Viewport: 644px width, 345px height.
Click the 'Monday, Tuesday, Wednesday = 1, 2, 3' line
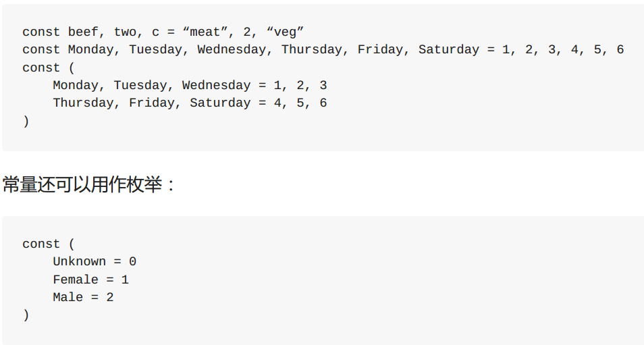190,86
